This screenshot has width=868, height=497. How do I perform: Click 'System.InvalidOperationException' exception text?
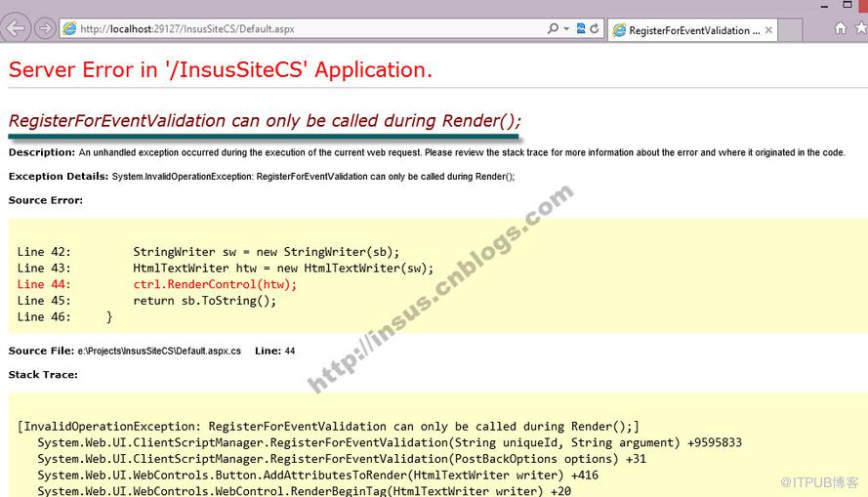point(183,177)
